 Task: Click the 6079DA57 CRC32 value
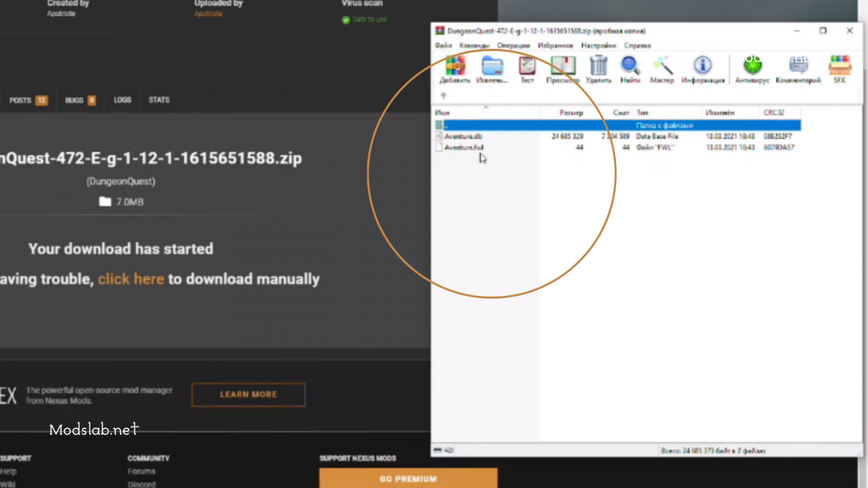[779, 147]
